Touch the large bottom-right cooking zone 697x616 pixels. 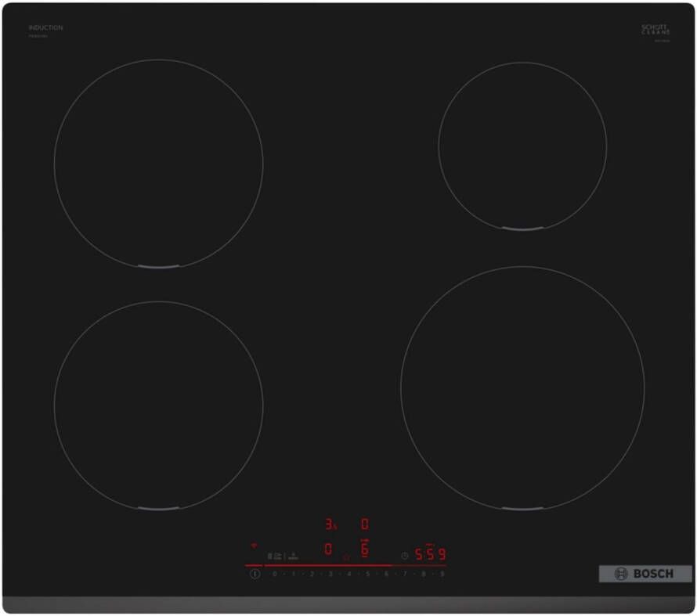click(x=522, y=387)
